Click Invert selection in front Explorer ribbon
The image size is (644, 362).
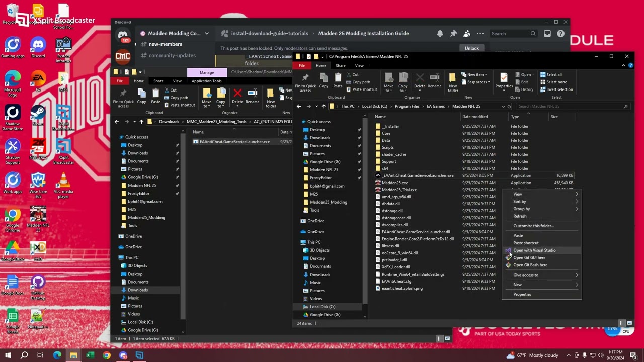click(556, 89)
